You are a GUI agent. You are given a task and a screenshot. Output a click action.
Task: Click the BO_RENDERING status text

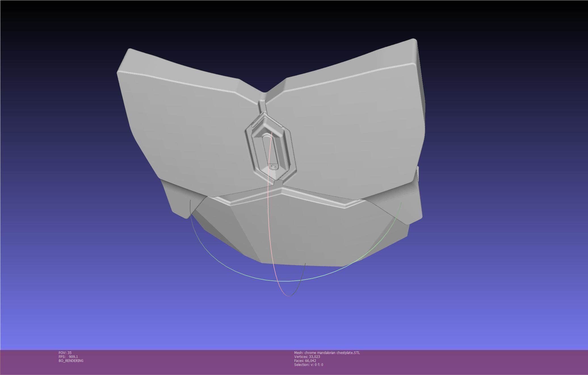click(x=71, y=361)
